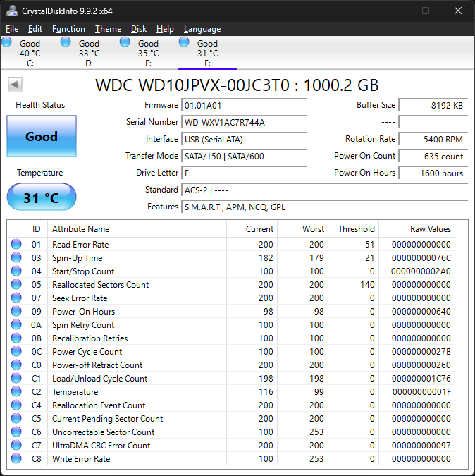Click the CrystalDiskInfo app icon in title bar

12,11
